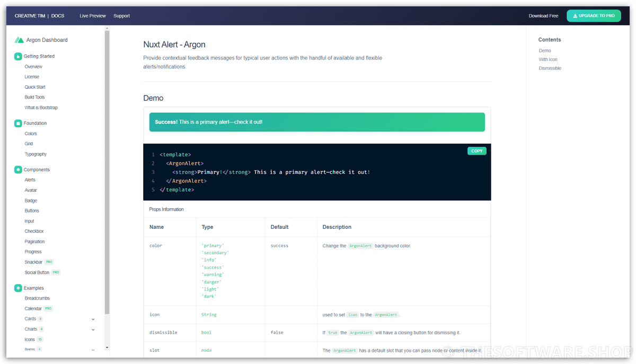Click the sidebar scrollbar down arrow
636x364 pixels.
[107, 348]
